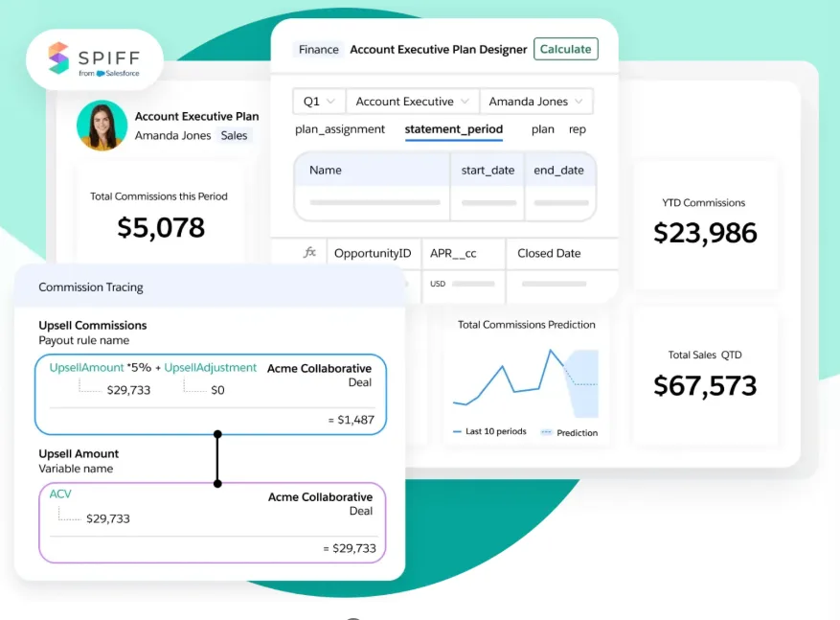Open the Finance menu

pos(317,49)
